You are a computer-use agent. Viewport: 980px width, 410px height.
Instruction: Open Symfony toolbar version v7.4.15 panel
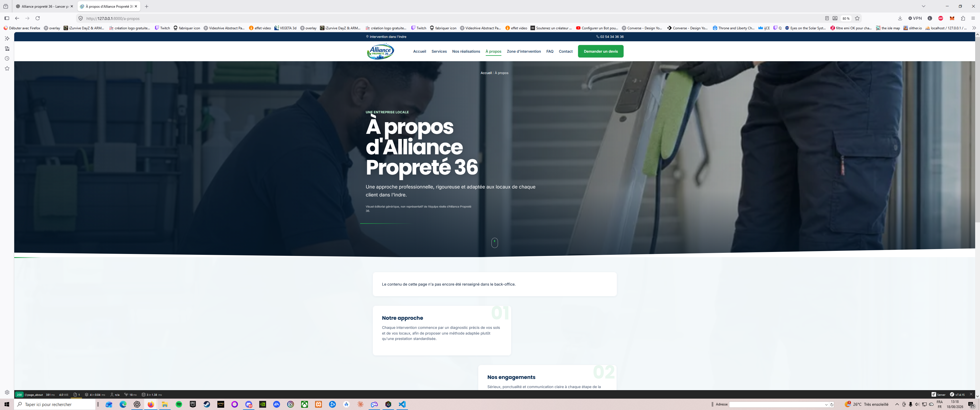pos(957,394)
